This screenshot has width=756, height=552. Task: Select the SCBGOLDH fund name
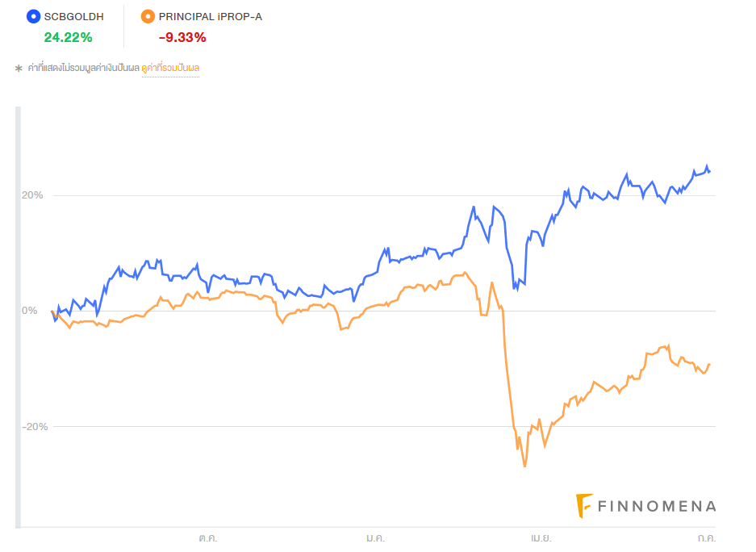[x=74, y=16]
